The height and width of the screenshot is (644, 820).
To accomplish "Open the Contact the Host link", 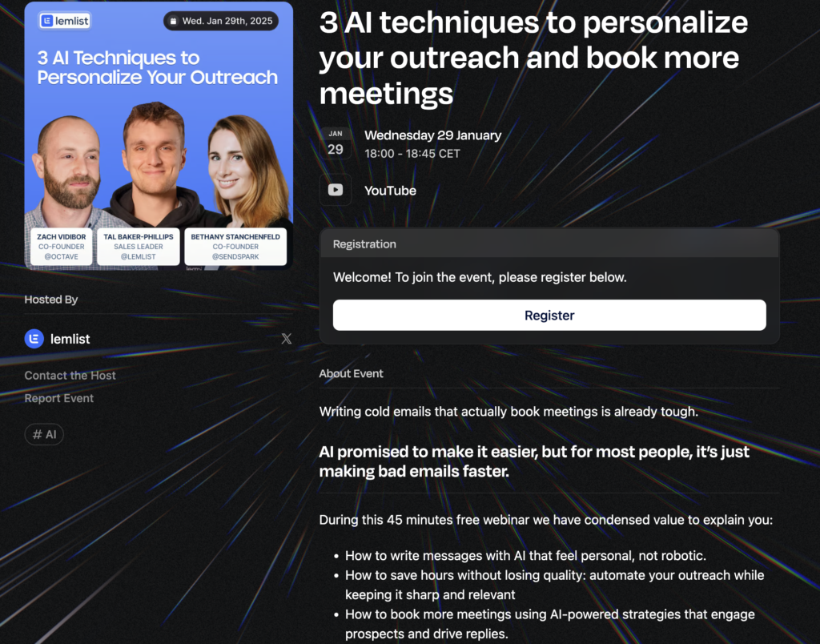I will [x=70, y=375].
